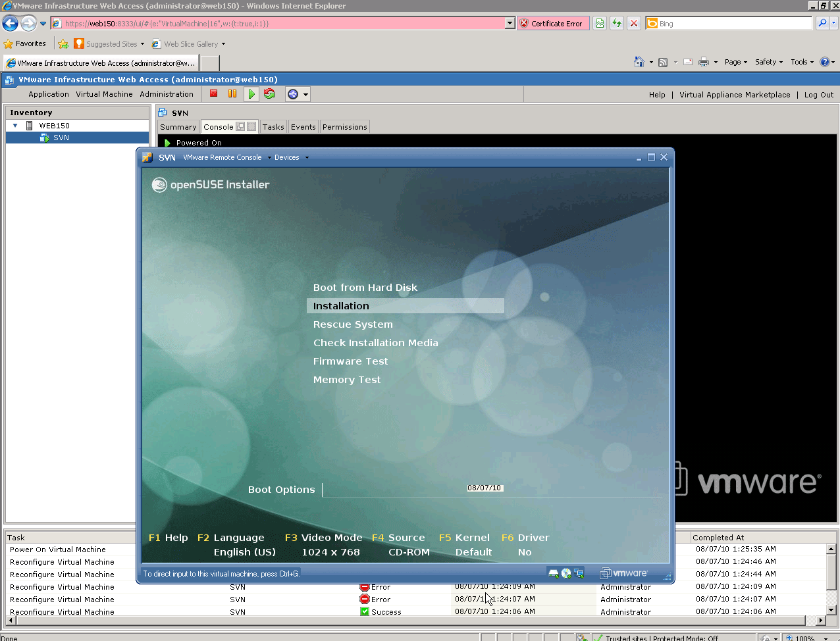This screenshot has width=840, height=641.
Task: Open the Devices menu in remote console
Action: (291, 157)
